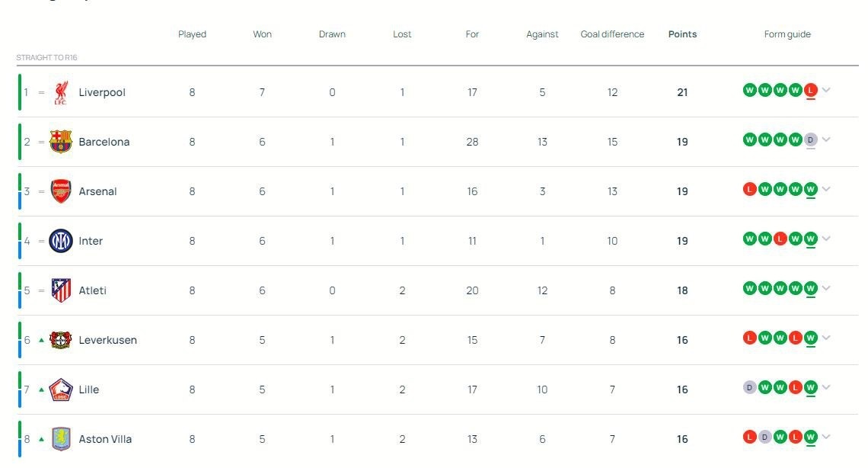Sort table by Goal difference header
Screen dimensions: 868x468
[x=612, y=34]
